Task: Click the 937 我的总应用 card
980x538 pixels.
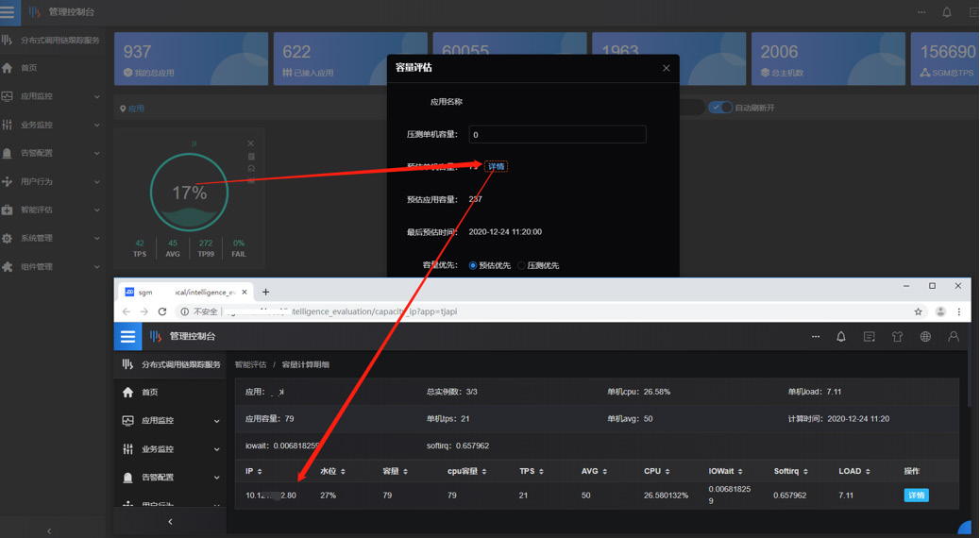Action: 192,59
